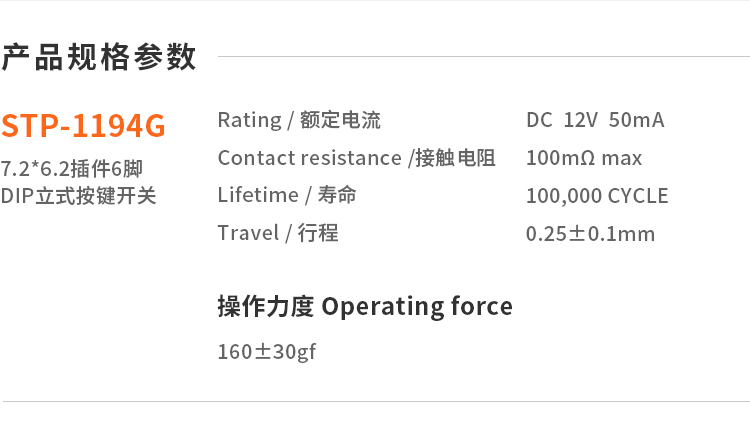Click the "DC" text in rating value
Image resolution: width=750 pixels, height=423 pixels.
(539, 121)
